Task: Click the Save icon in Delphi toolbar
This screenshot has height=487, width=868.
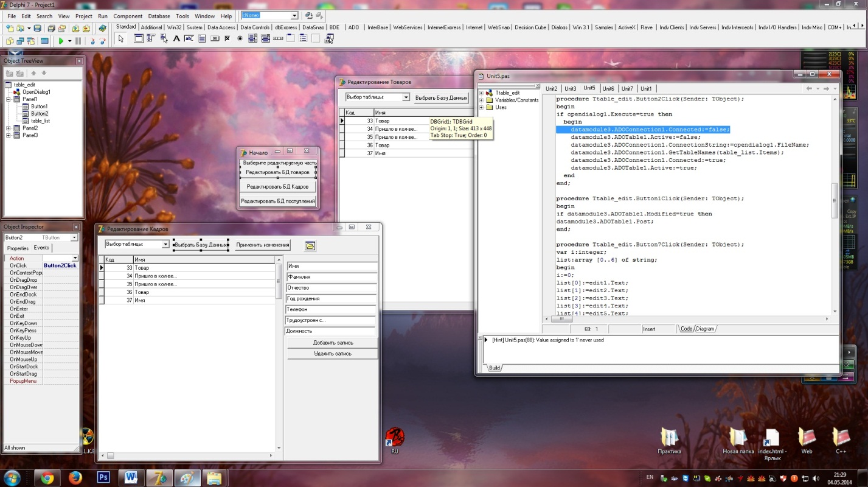Action: pos(37,28)
